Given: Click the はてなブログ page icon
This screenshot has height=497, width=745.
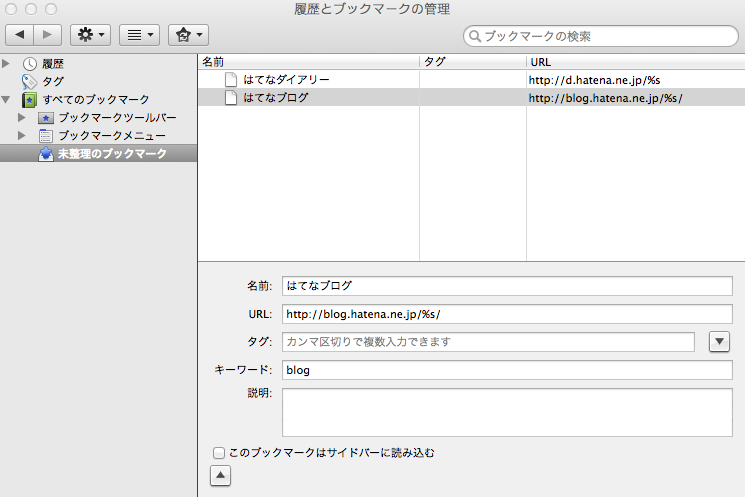Looking at the screenshot, I should click(x=231, y=97).
